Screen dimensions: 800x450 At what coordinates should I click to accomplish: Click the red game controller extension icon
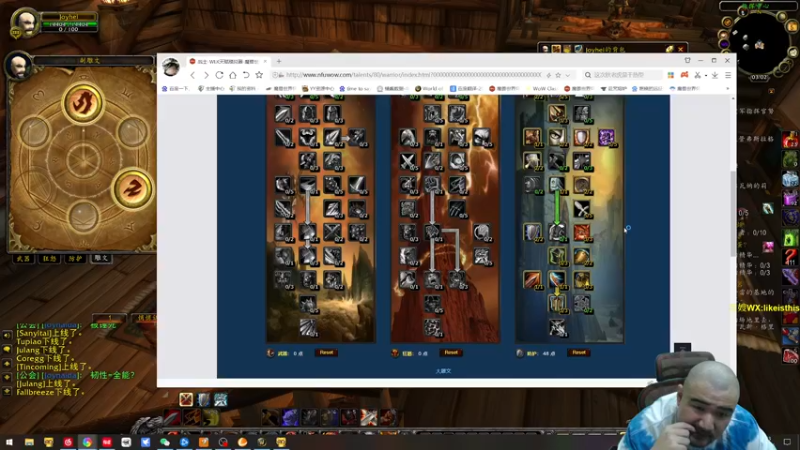pyautogui.click(x=684, y=75)
